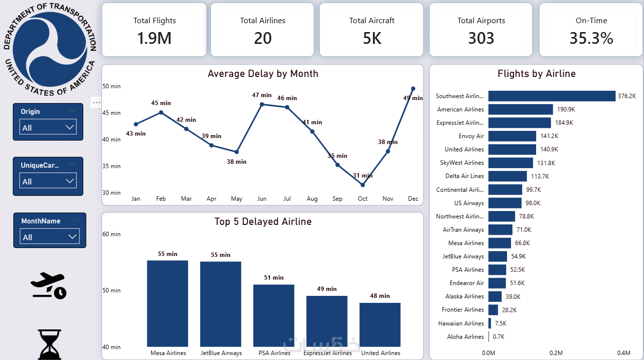Click the Delta Air Lines bar

click(508, 176)
